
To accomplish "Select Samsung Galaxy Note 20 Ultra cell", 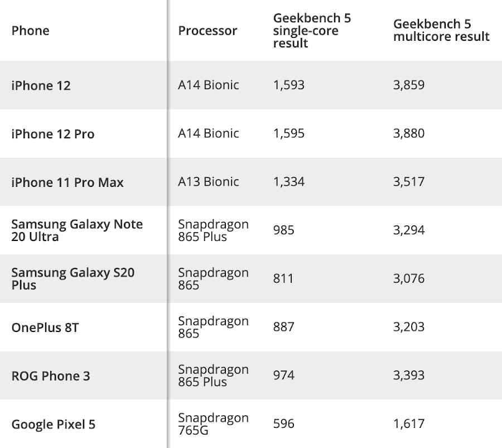I will 77,230.
